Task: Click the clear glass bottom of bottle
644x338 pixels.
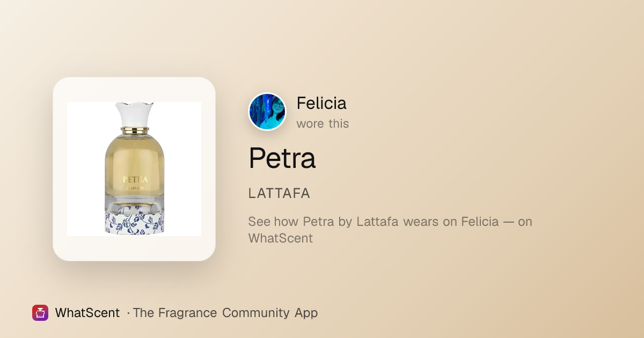Action: pyautogui.click(x=135, y=203)
